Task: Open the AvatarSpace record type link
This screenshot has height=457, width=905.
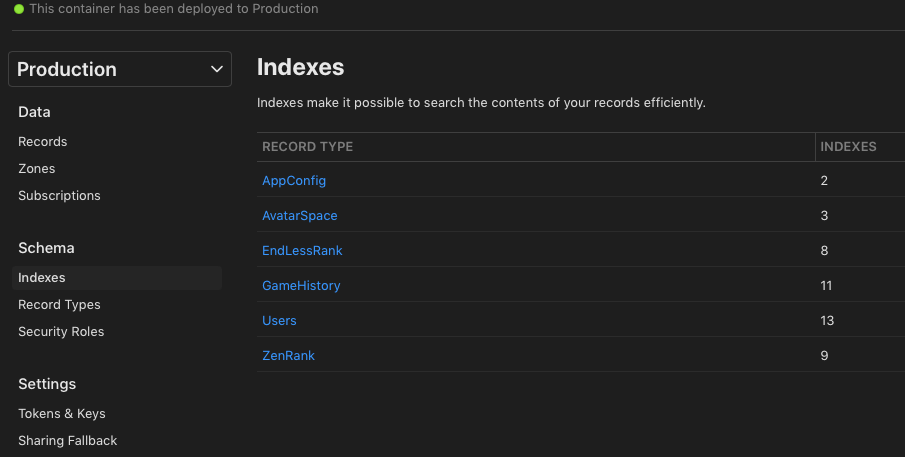Action: 300,216
